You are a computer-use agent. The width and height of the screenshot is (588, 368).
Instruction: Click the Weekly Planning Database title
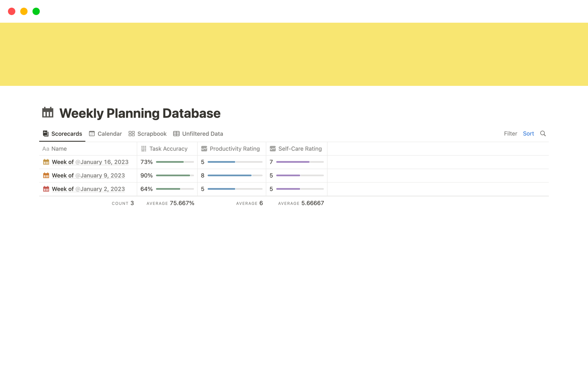tap(140, 113)
